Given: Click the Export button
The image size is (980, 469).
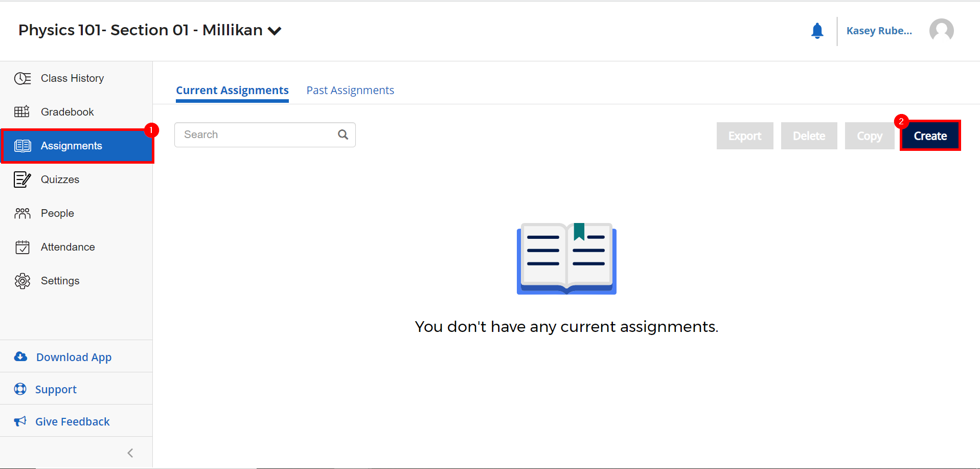Looking at the screenshot, I should [744, 136].
